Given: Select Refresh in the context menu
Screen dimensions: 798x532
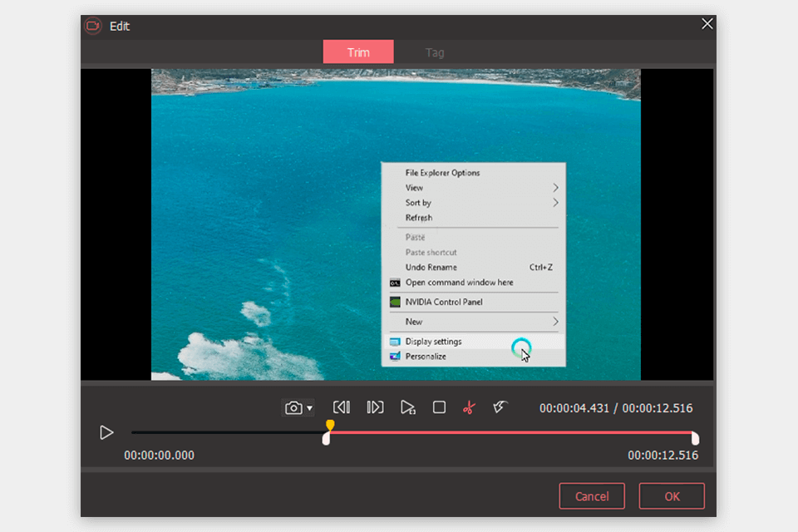Looking at the screenshot, I should (x=418, y=217).
